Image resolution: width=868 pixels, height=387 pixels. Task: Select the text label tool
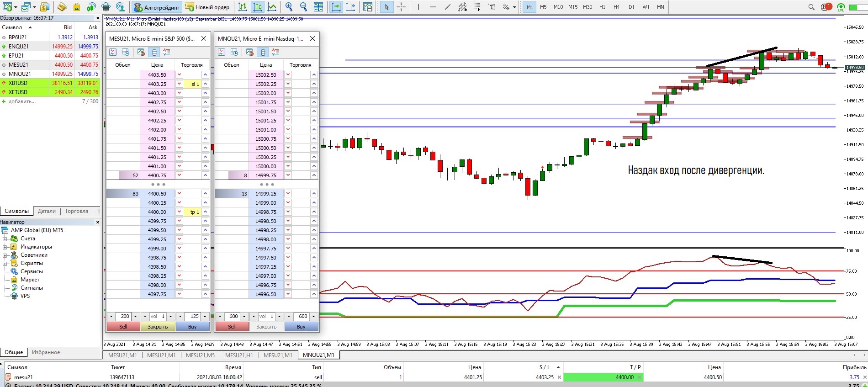[x=492, y=7]
